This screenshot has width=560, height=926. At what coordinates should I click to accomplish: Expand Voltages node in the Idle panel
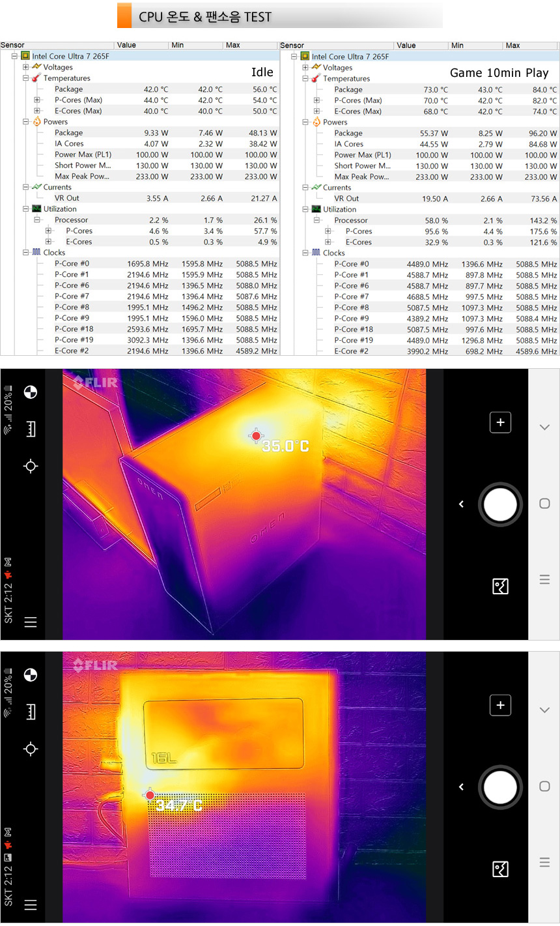point(26,67)
